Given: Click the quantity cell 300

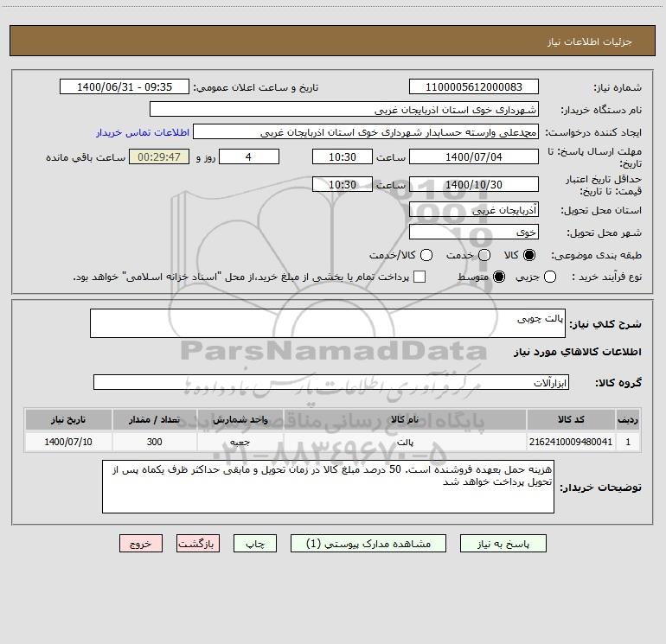Looking at the screenshot, I should (x=154, y=442).
